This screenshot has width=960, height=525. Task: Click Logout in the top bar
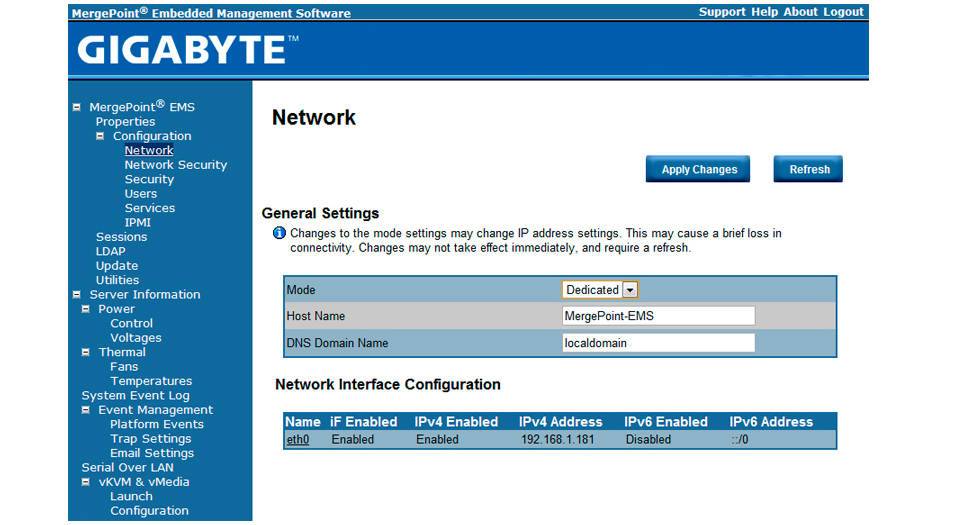[843, 12]
